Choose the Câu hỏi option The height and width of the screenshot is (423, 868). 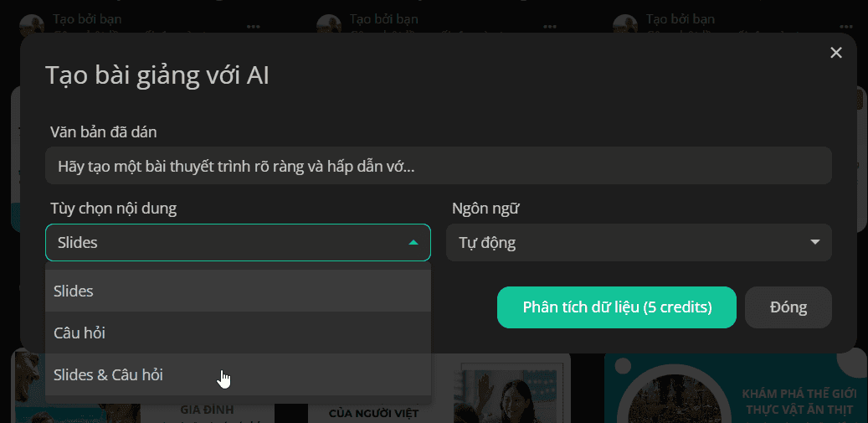coord(238,333)
